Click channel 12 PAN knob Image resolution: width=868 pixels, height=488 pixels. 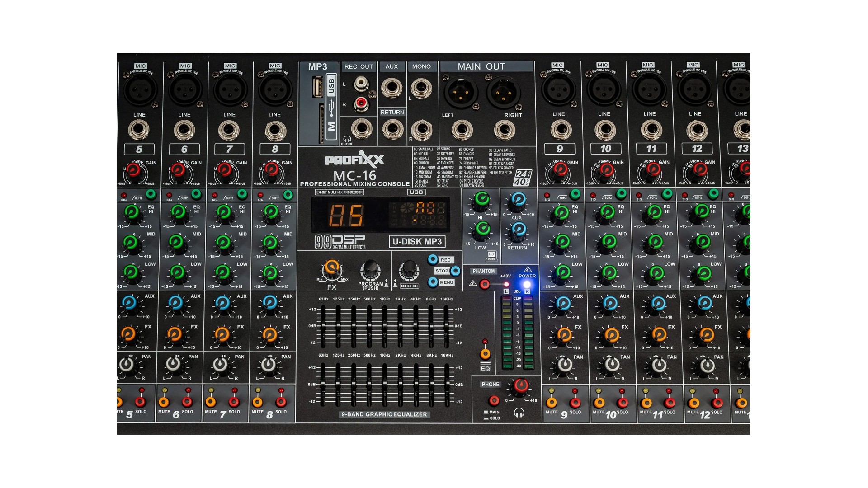707,365
